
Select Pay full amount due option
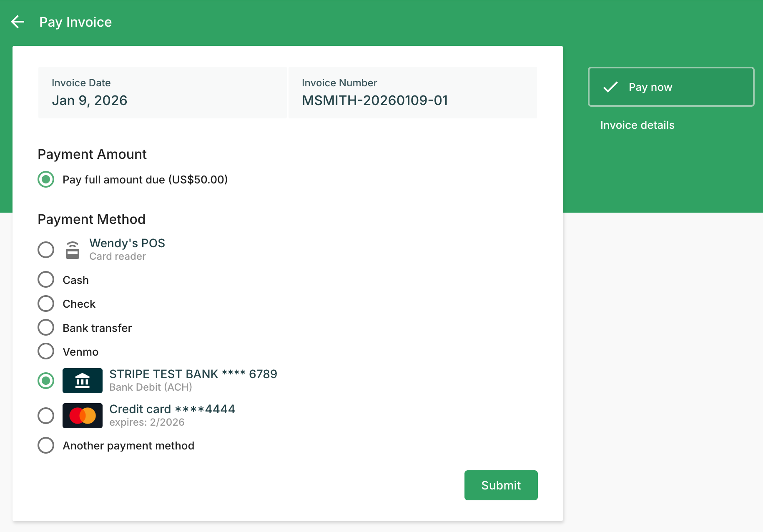tap(46, 180)
